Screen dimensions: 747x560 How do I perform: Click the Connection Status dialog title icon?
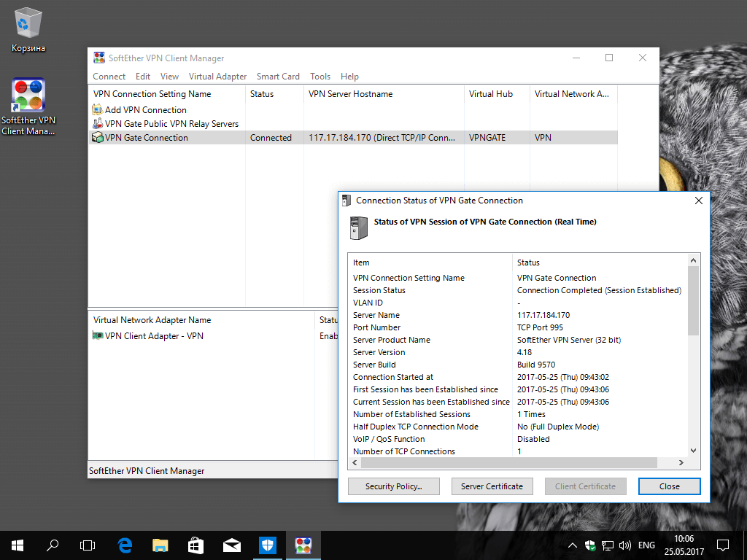point(347,201)
